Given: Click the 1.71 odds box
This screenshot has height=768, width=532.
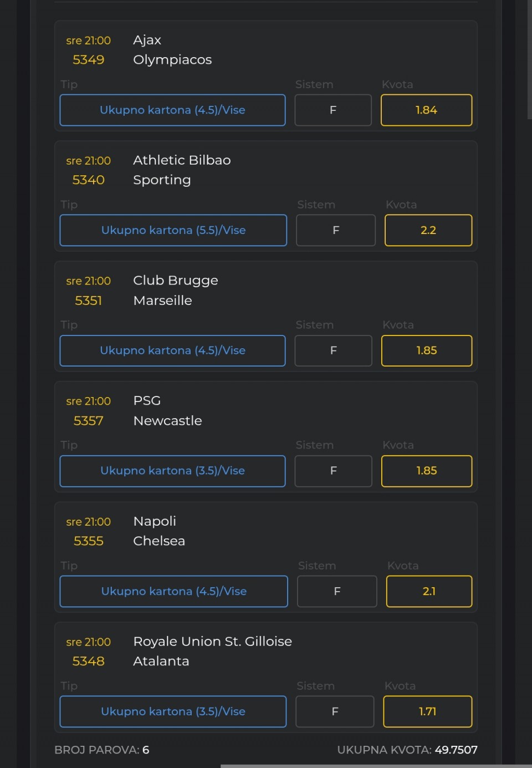Looking at the screenshot, I should (x=427, y=711).
